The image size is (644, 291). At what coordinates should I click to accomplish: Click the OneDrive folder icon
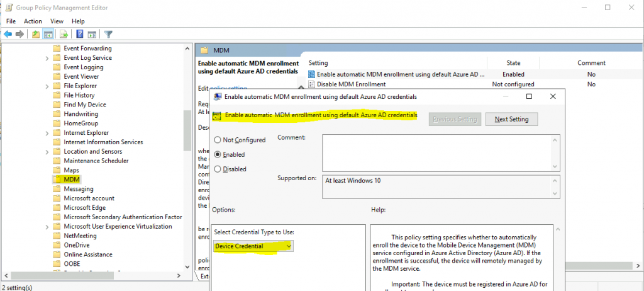(x=57, y=245)
